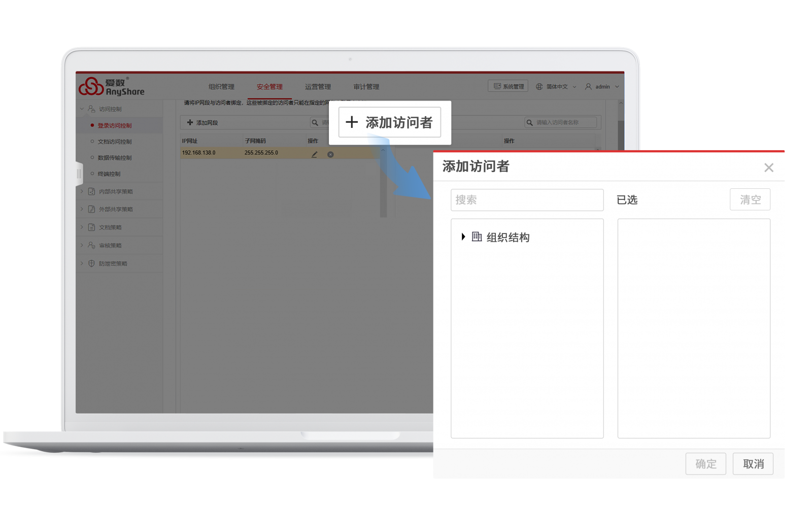
Task: Click the 取消 button in the dialog
Action: (753, 464)
